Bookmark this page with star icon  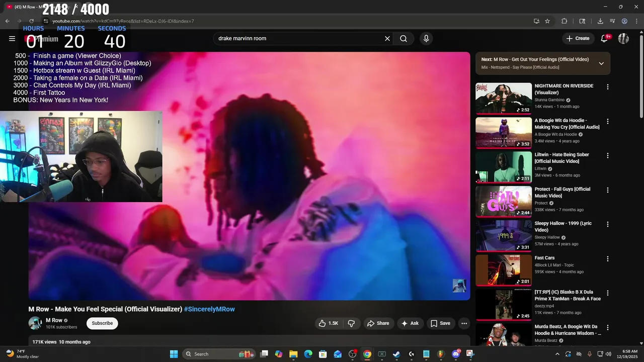[x=547, y=21]
